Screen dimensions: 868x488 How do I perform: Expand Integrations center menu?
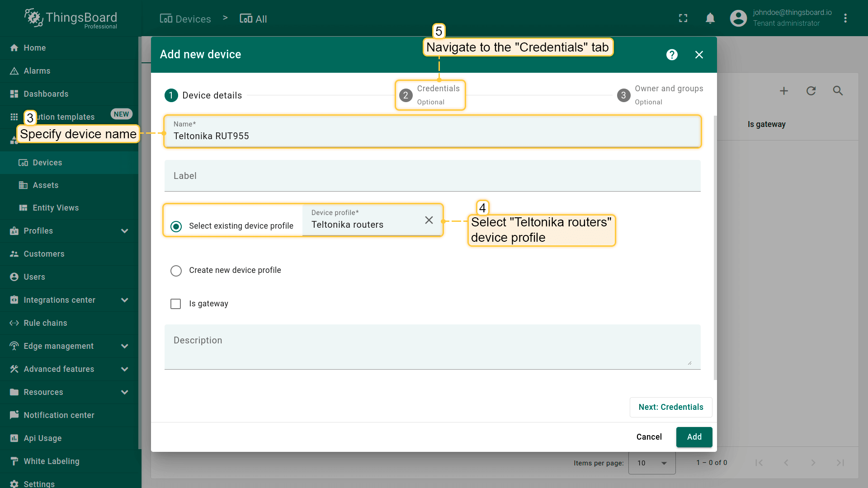124,300
